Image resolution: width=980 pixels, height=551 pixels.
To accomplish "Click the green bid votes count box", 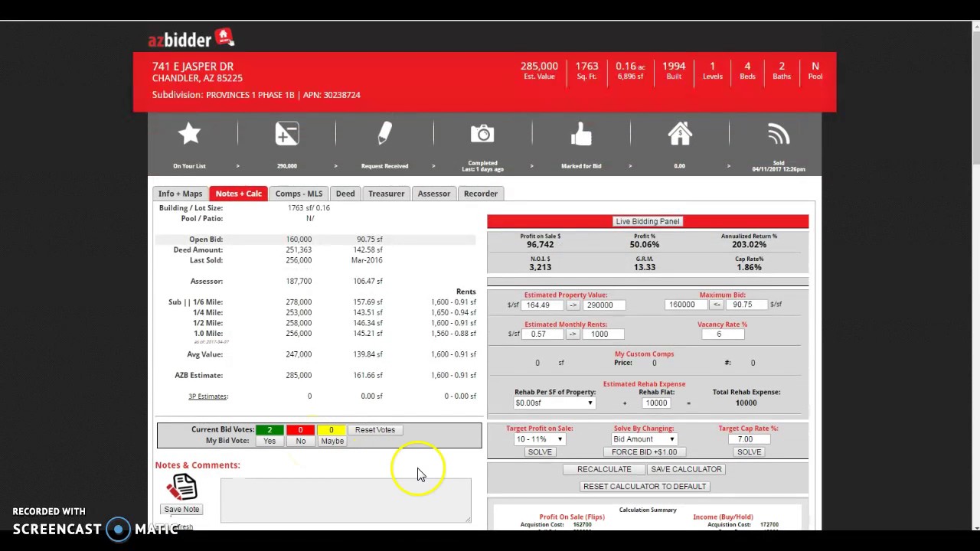I will click(269, 430).
